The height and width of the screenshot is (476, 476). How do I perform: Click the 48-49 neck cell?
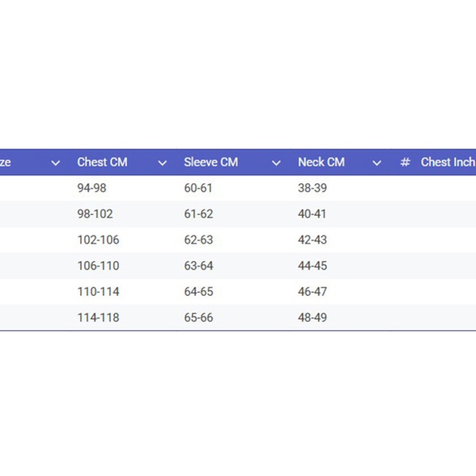tap(313, 317)
